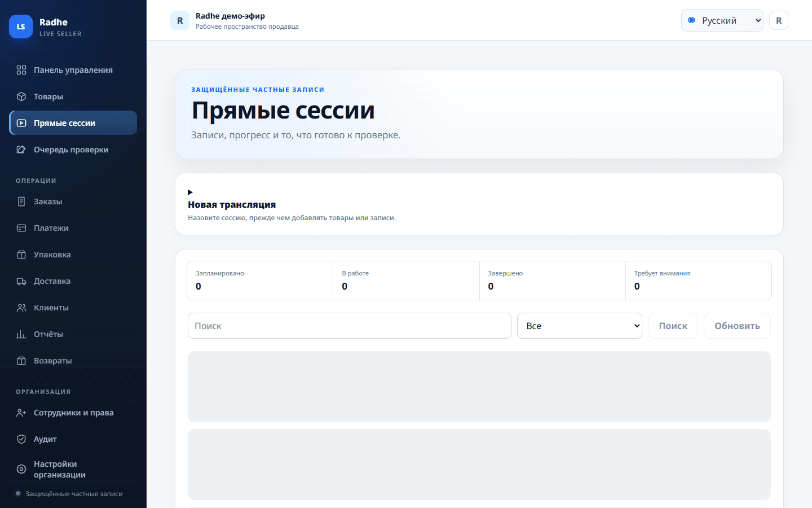Click the Прямые сессии play icon
Screen dimensions: 812x508
21,123
